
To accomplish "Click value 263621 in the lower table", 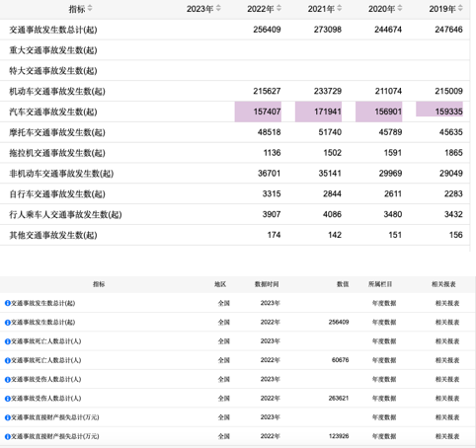I will pos(339,399).
